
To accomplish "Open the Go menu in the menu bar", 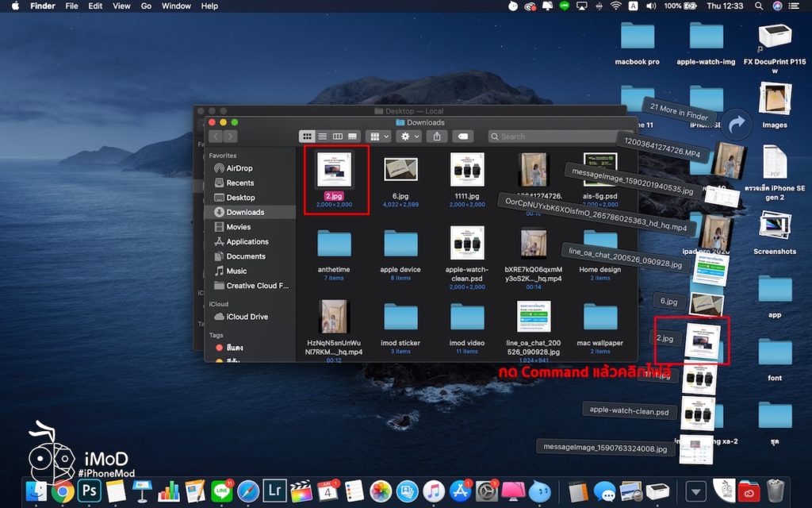I will pyautogui.click(x=146, y=6).
